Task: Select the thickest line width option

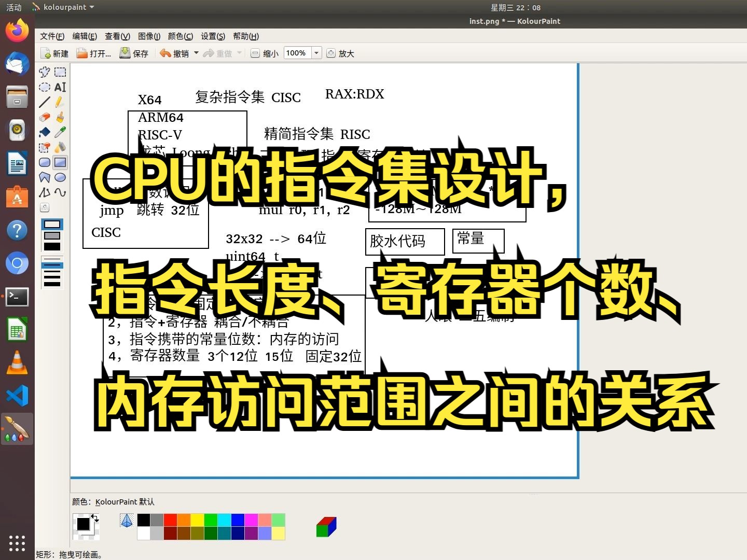Action: point(52,283)
